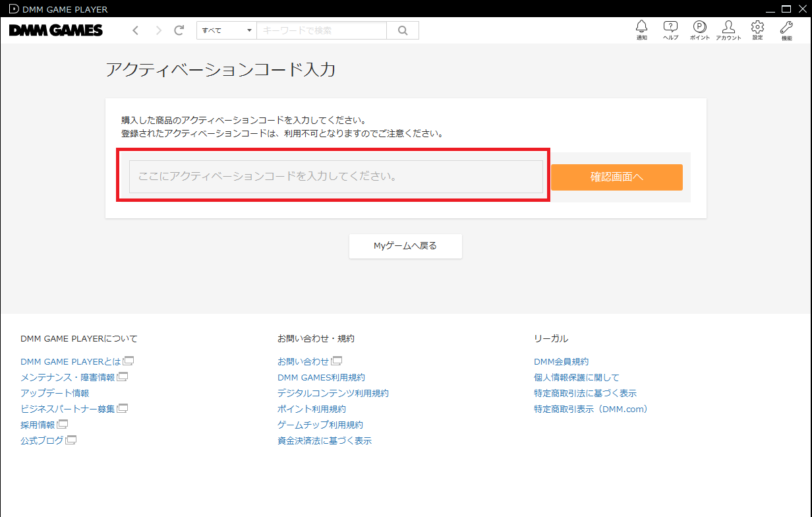Open the wrench functions icon

[x=786, y=30]
